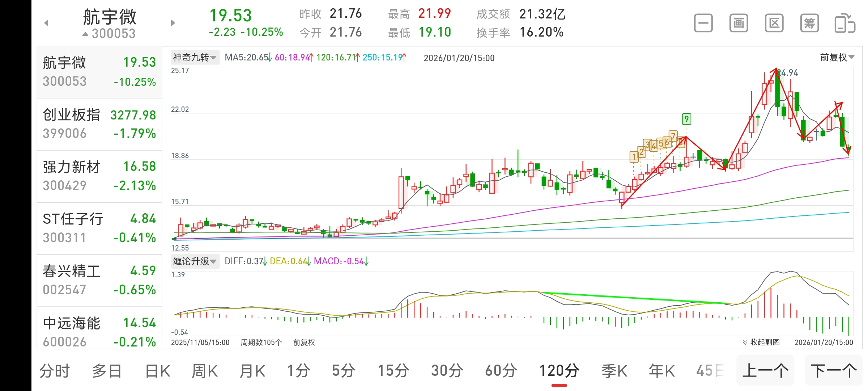Expand the 缠论升级 indicator dropdown
868x391 pixels.
click(195, 261)
